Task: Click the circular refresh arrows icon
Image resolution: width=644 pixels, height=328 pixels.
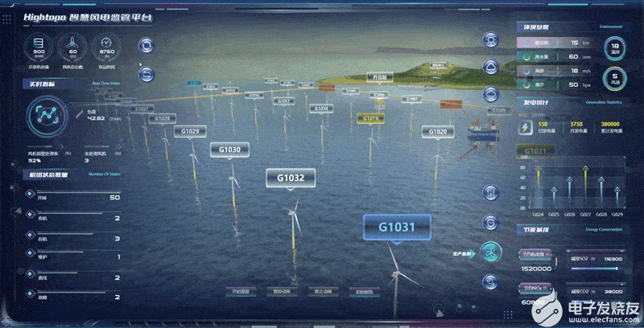Action: (x=147, y=45)
